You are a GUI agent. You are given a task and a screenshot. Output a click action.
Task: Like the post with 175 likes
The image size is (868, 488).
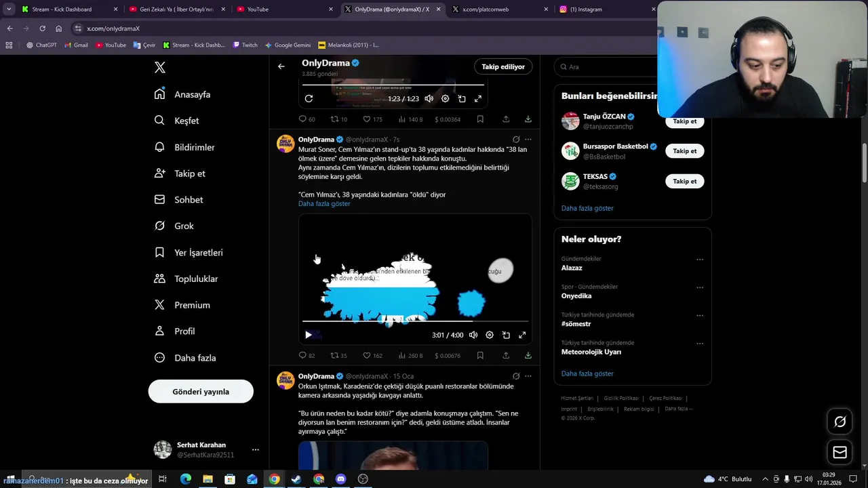(x=372, y=119)
